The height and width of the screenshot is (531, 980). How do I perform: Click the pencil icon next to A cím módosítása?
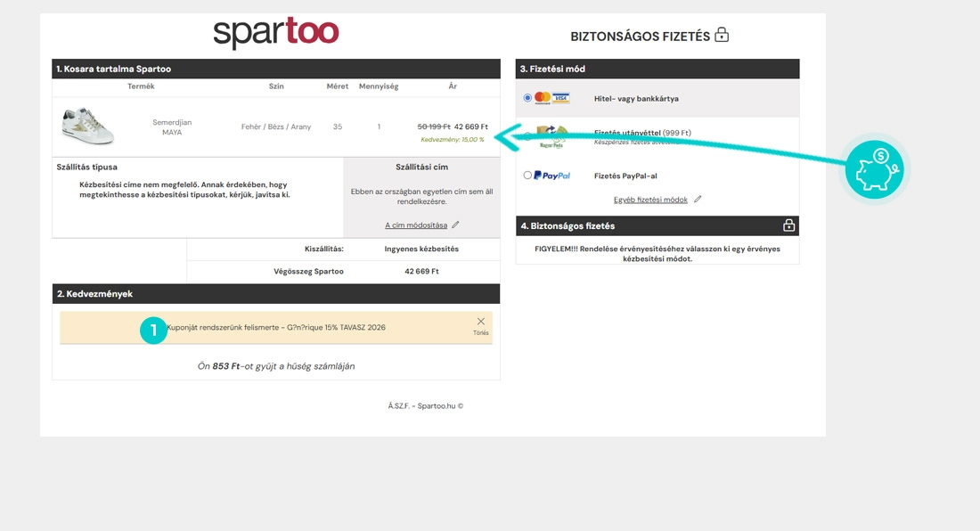pos(455,225)
